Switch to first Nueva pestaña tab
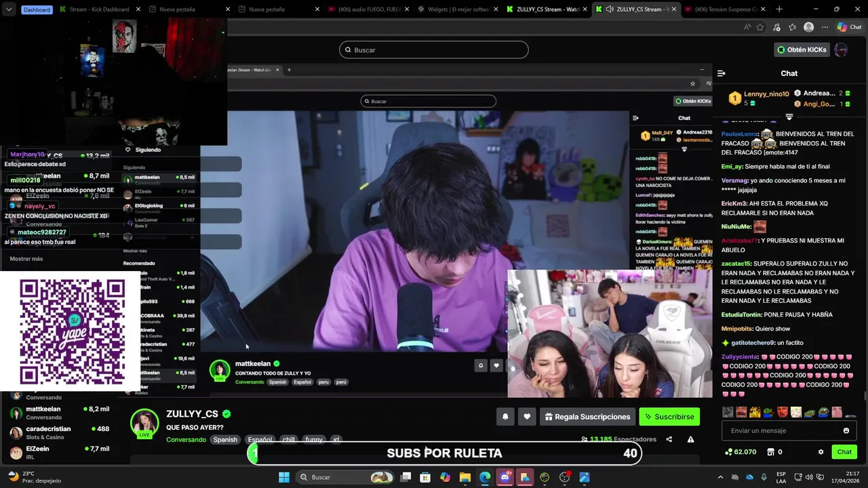868x488 pixels. 184,9
